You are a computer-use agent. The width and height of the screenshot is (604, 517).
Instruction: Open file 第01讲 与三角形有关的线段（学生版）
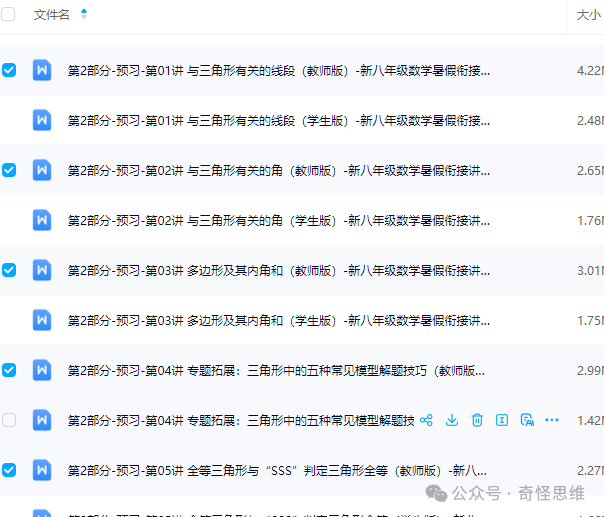(x=279, y=121)
